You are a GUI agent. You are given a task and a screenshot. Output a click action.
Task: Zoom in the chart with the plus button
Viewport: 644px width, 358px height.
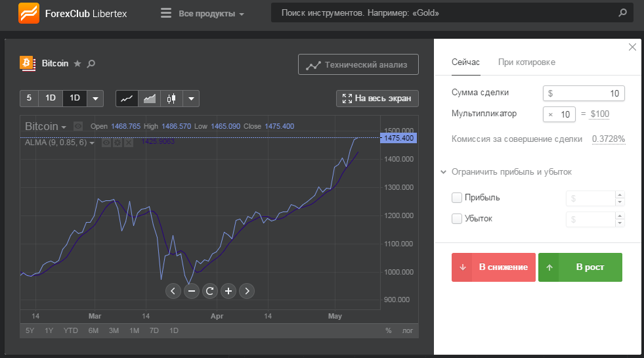coord(228,291)
